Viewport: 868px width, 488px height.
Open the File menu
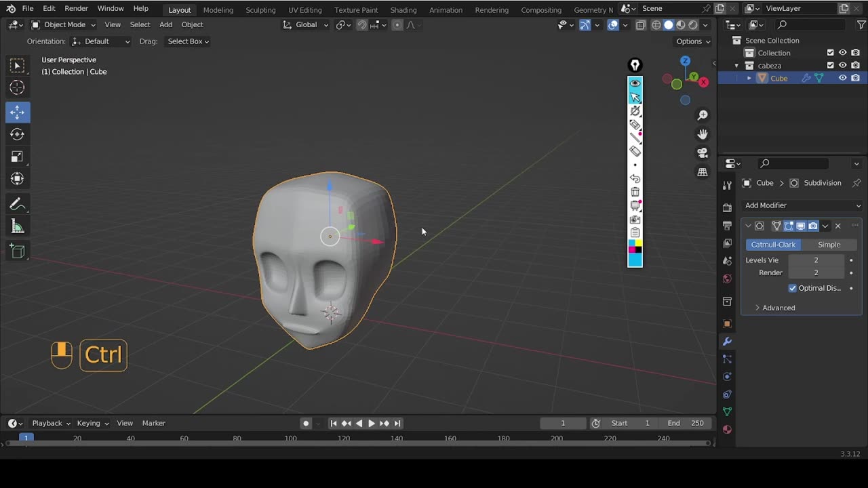pyautogui.click(x=28, y=9)
